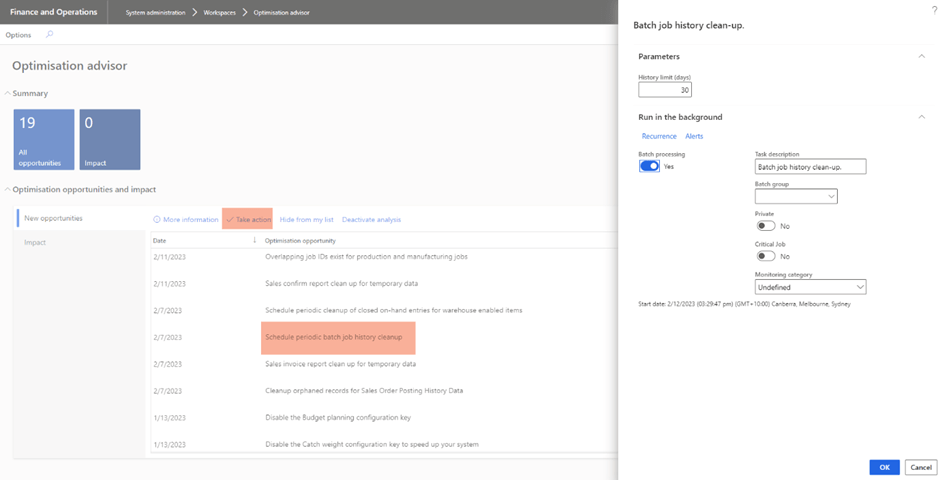Click the Finance and Operations home title
This screenshot has width=940, height=480.
(x=54, y=12)
